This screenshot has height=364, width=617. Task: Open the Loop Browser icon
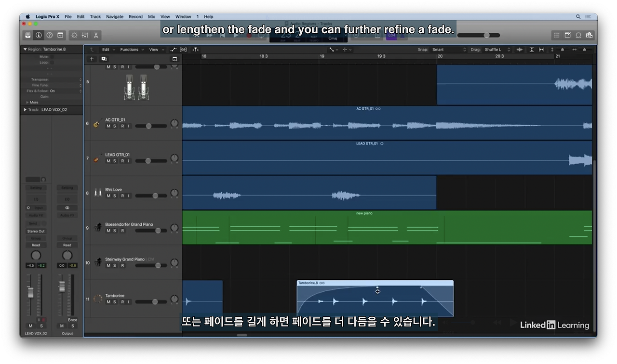click(578, 35)
